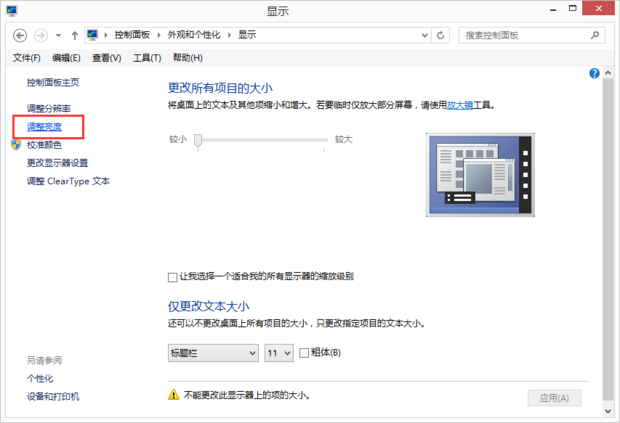
Task: Click the display preview monitor image
Action: pyautogui.click(x=480, y=175)
